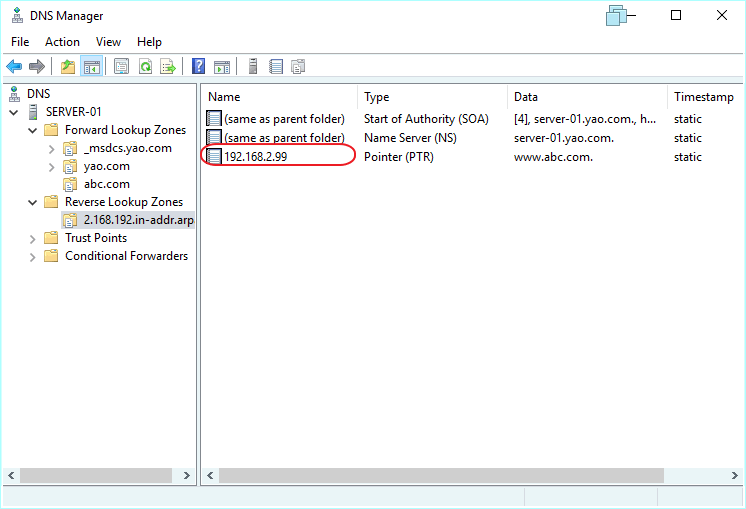Click the Trust Points folder icon
This screenshot has width=746, height=509.
51,238
